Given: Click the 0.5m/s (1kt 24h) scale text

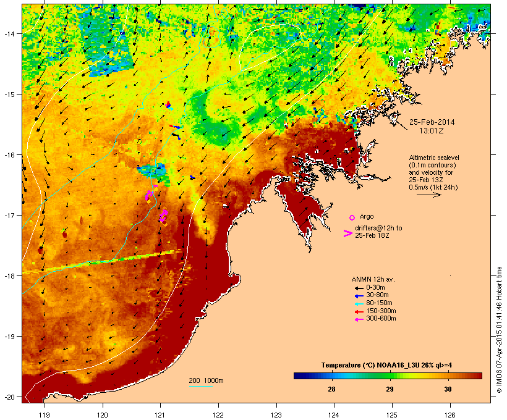Looking at the screenshot, I should tap(433, 187).
